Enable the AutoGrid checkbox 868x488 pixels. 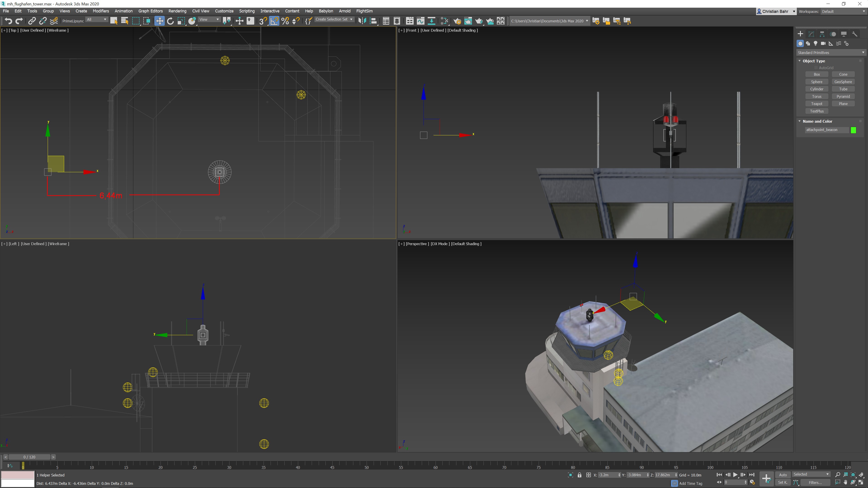[816, 68]
